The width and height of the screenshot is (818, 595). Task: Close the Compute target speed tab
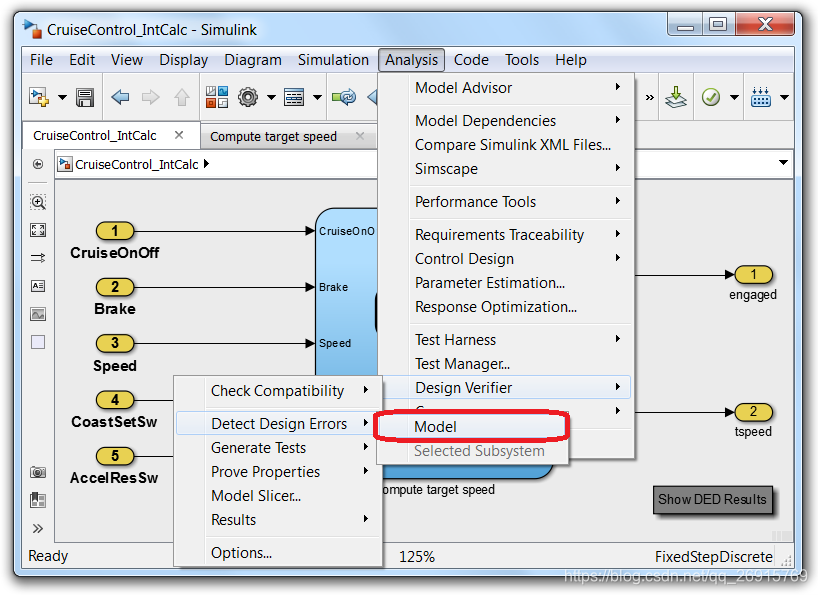(360, 136)
